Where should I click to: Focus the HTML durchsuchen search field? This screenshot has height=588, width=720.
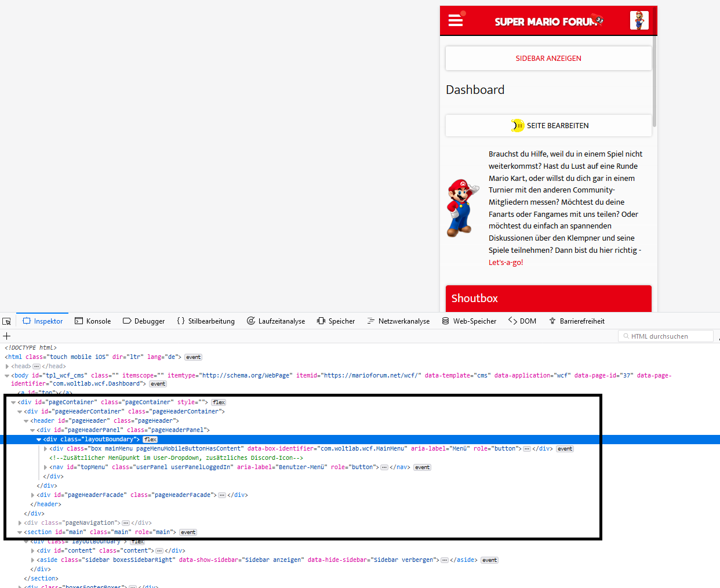(667, 336)
